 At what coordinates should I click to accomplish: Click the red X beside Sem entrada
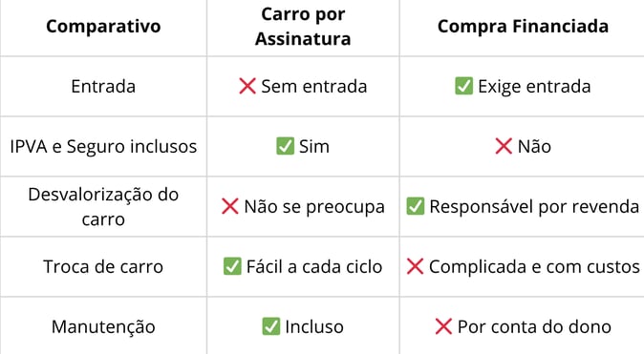[x=247, y=86]
